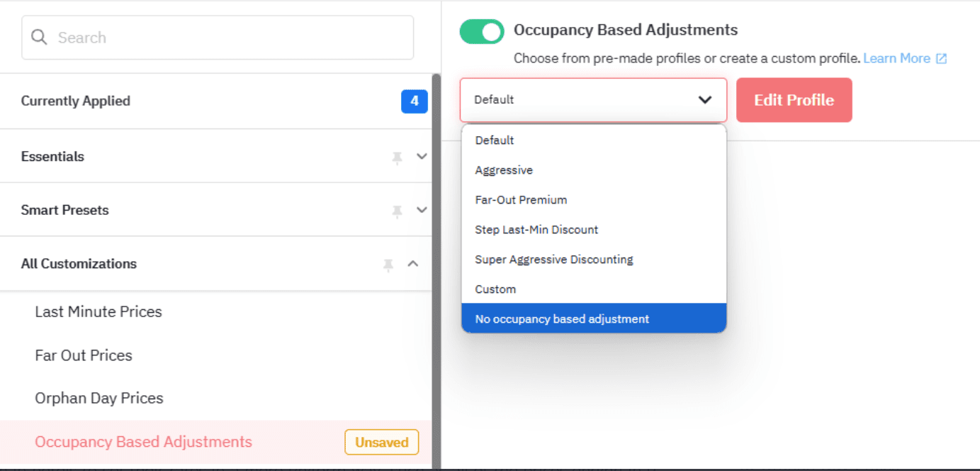Screen dimensions: 980x471
Task: Select No occupancy based adjustment
Action: point(562,318)
